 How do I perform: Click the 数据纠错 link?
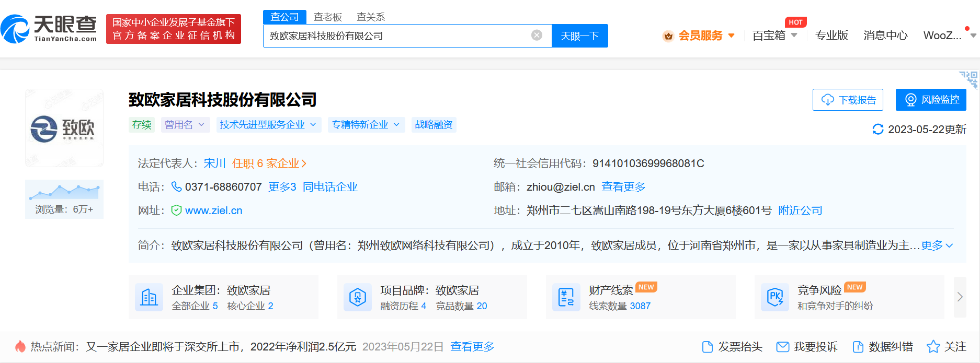point(882,347)
